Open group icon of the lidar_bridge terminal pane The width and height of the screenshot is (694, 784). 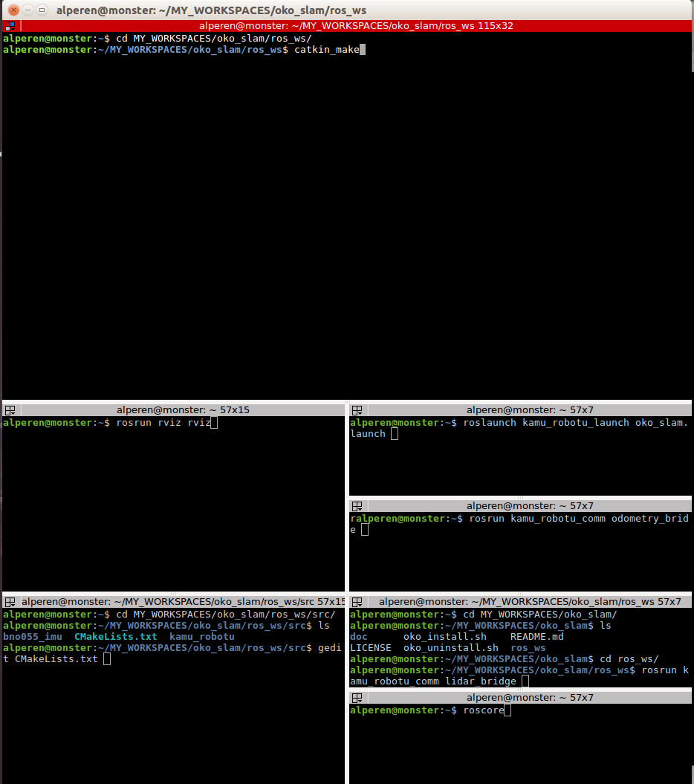click(357, 602)
